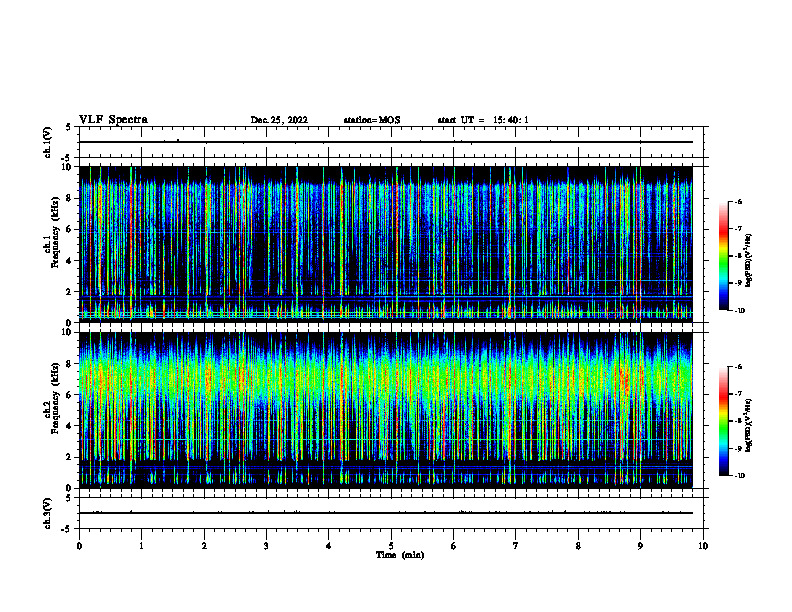Image resolution: width=792 pixels, height=612 pixels.
Task: Click time axis tick label '2'
Action: pyautogui.click(x=204, y=546)
